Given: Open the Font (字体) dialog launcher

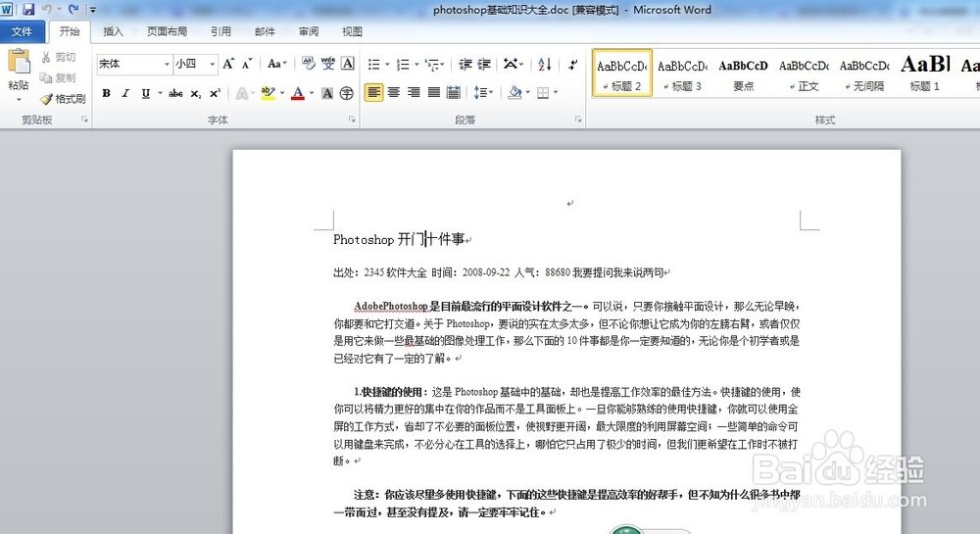Looking at the screenshot, I should (353, 120).
